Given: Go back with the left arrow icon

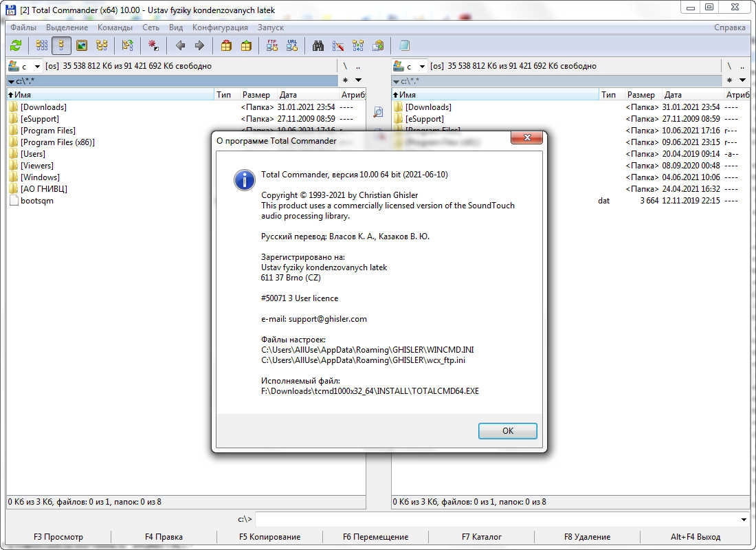Looking at the screenshot, I should [180, 46].
